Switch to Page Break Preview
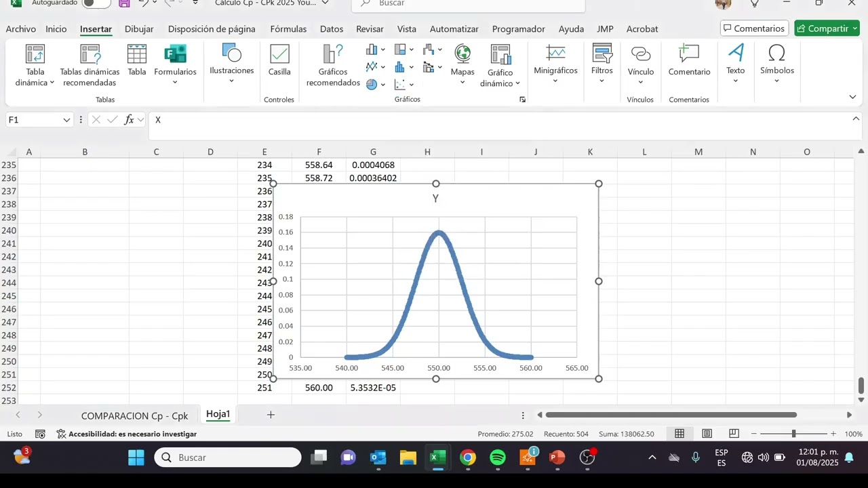868x488 pixels. click(x=734, y=434)
